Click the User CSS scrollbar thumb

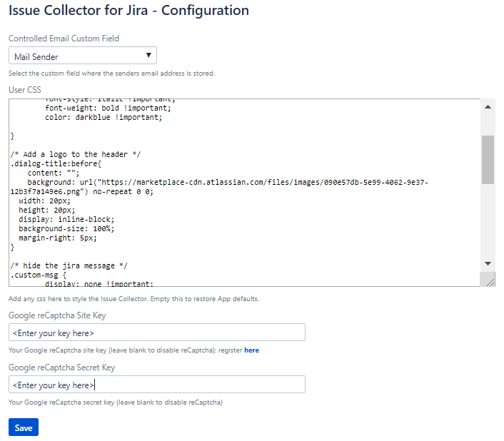coord(488,159)
